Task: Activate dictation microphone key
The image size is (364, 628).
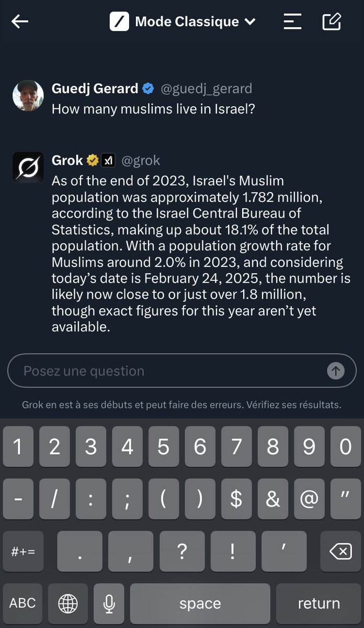Action: tap(109, 603)
